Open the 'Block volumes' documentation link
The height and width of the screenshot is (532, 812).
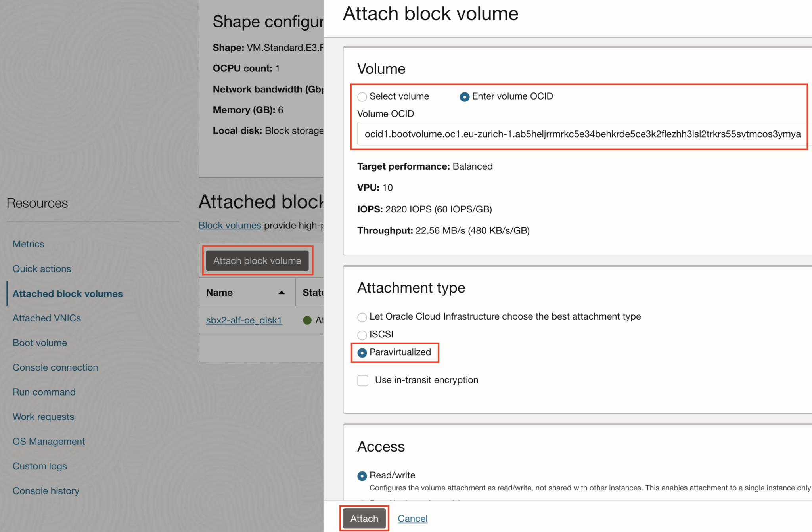pyautogui.click(x=230, y=225)
